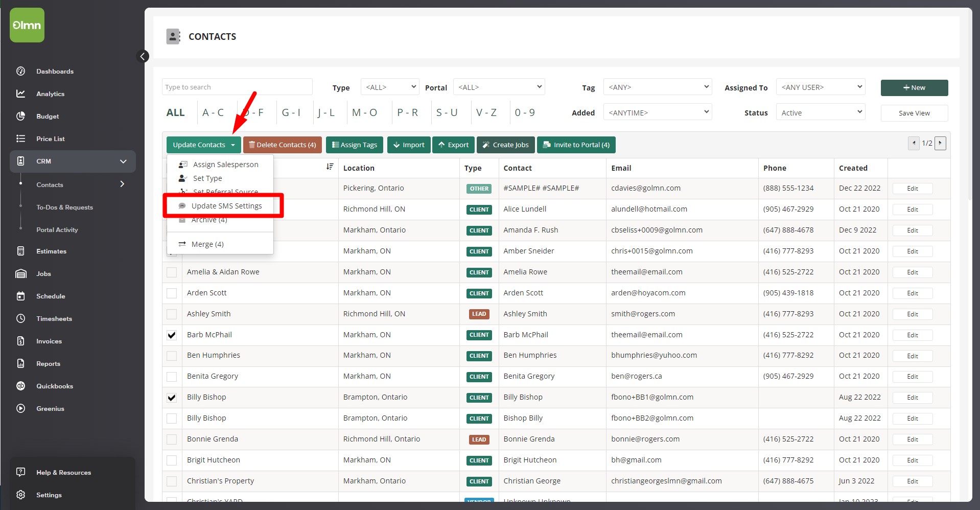Click Delete Contacts (4) button

coord(283,145)
